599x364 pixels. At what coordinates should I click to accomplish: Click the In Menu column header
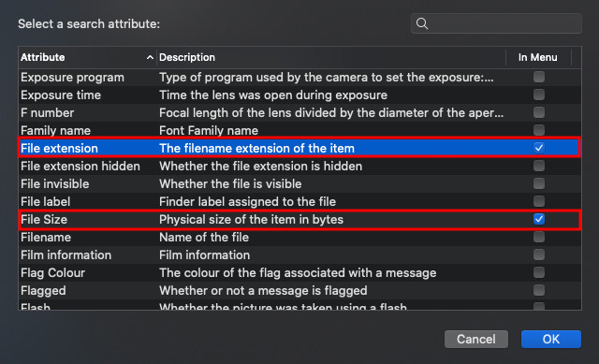537,57
